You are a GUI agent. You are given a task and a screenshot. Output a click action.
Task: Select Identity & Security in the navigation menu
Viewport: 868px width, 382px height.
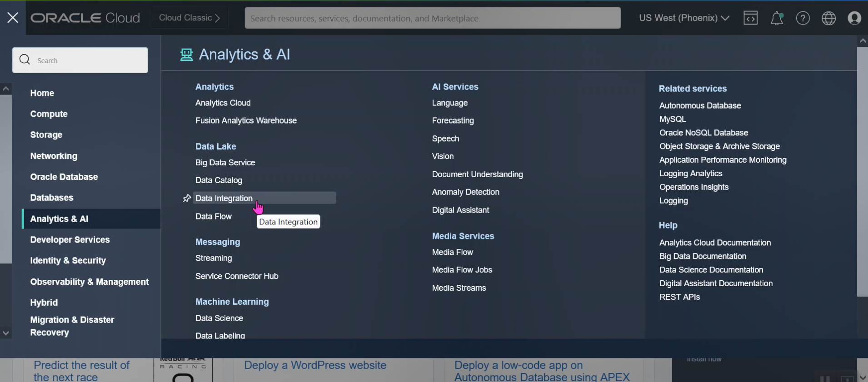(68, 261)
